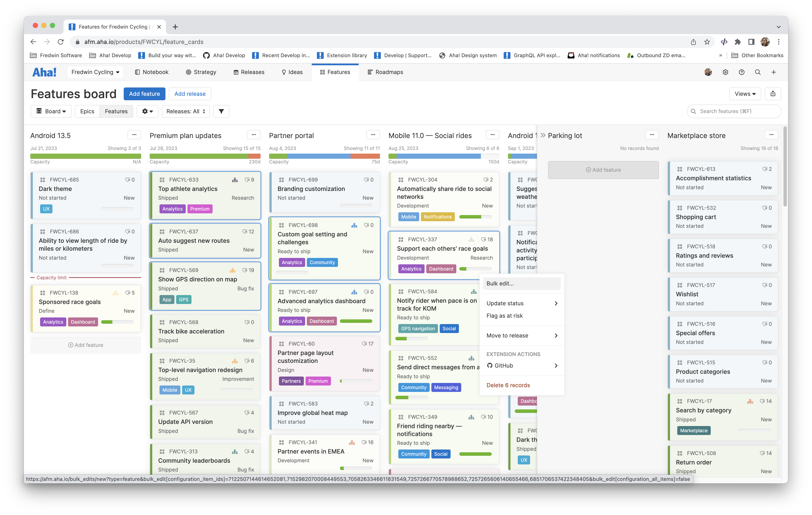Open the user avatar in Aha navigation

point(708,72)
